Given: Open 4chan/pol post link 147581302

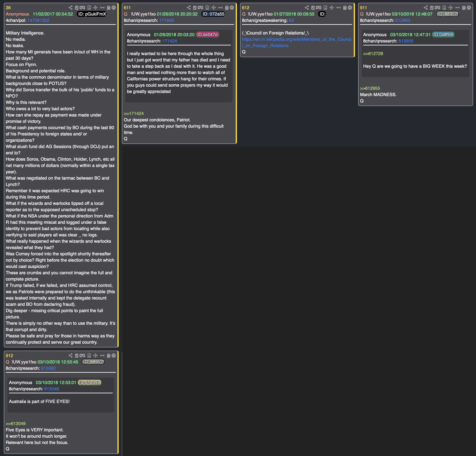Looking at the screenshot, I should click(x=38, y=20).
